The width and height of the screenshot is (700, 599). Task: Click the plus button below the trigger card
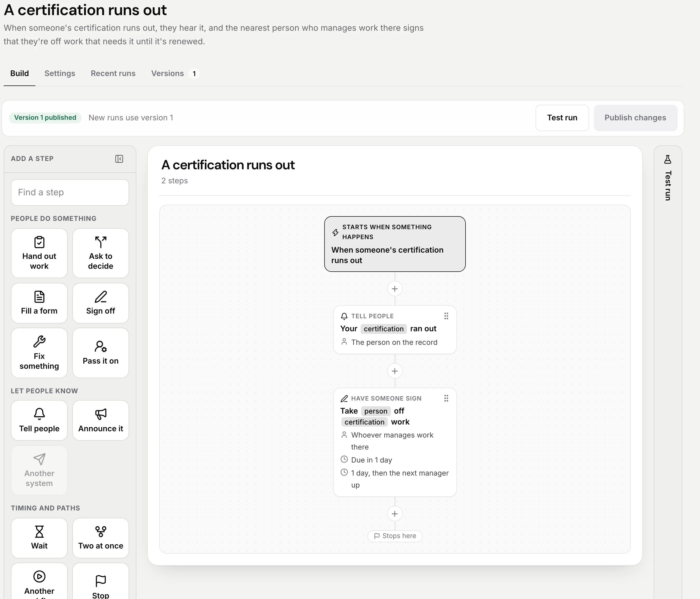tap(394, 289)
